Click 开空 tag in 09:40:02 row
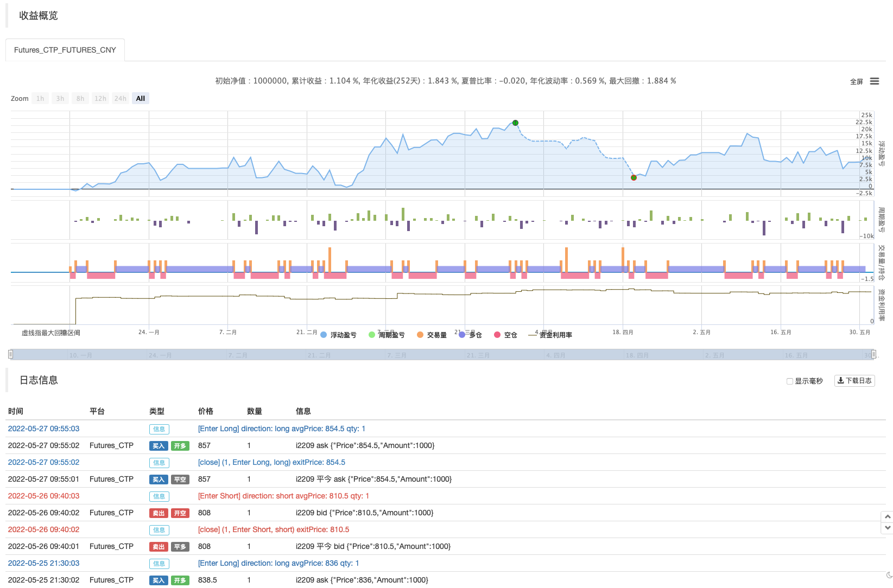This screenshot has width=893, height=588. click(x=180, y=513)
